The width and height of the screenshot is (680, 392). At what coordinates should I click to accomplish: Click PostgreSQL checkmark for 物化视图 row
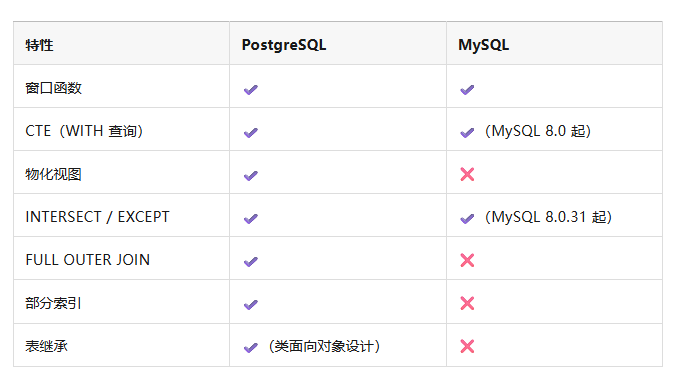[x=251, y=176]
